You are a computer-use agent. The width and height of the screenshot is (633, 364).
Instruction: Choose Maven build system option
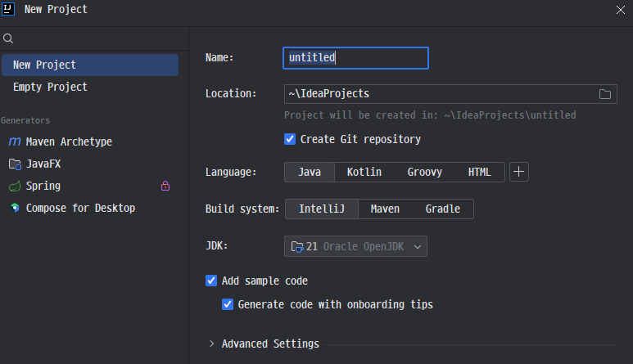[385, 209]
